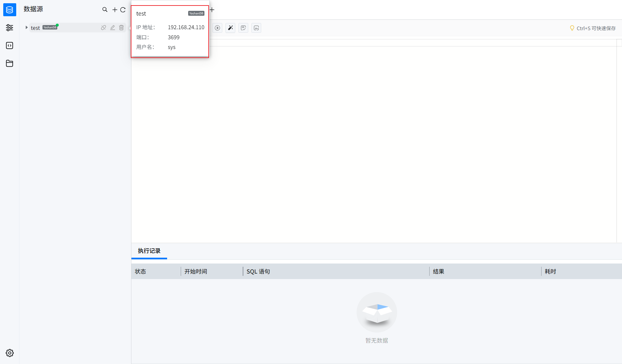The image size is (622, 364).
Task: Disconnect the test data source link icon
Action: pos(104,28)
